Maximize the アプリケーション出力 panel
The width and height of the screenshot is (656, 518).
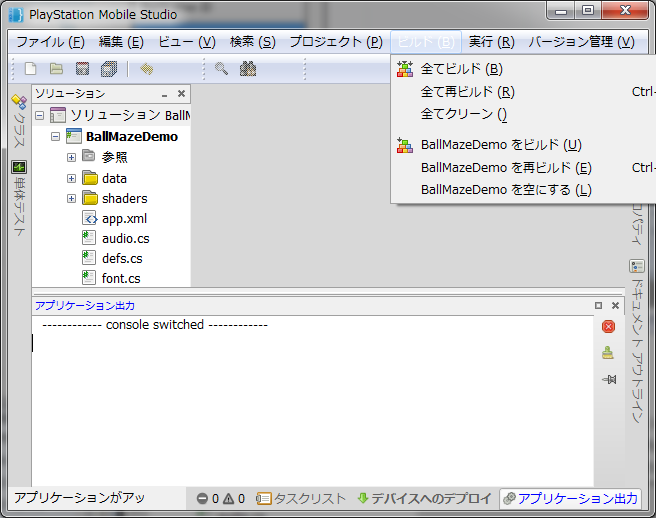coord(599,305)
